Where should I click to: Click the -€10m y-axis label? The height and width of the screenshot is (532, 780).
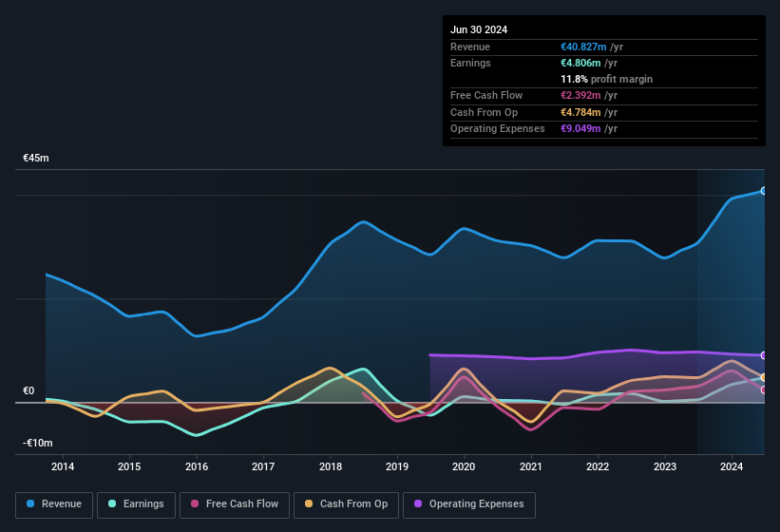pos(38,443)
